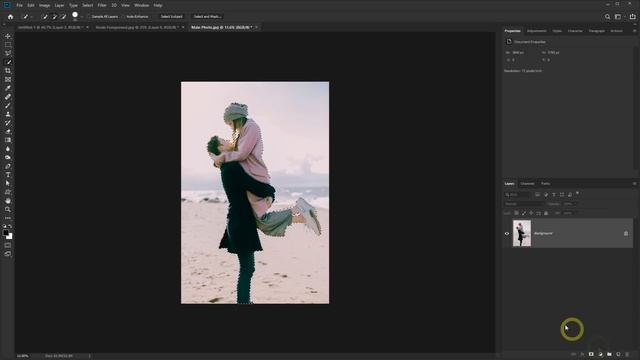Select the Horizontal Type tool
Screen dimensions: 640x360
click(x=8, y=175)
